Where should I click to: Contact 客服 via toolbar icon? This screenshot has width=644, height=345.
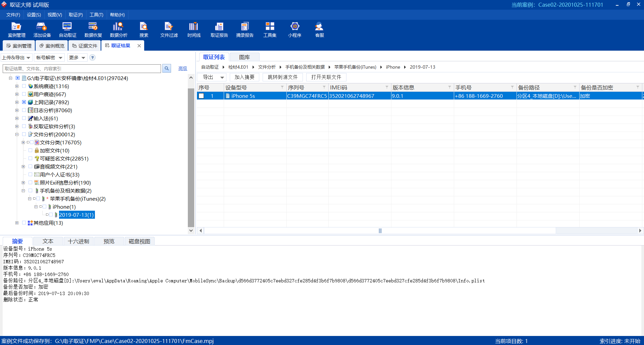pos(319,29)
